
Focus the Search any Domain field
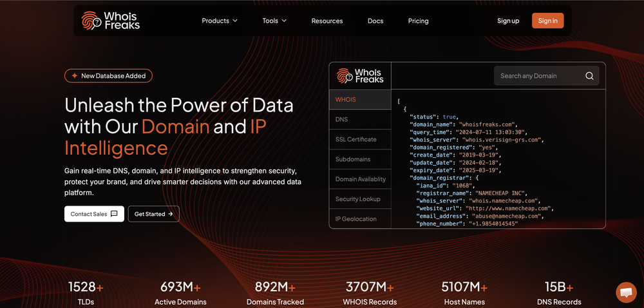[546, 76]
